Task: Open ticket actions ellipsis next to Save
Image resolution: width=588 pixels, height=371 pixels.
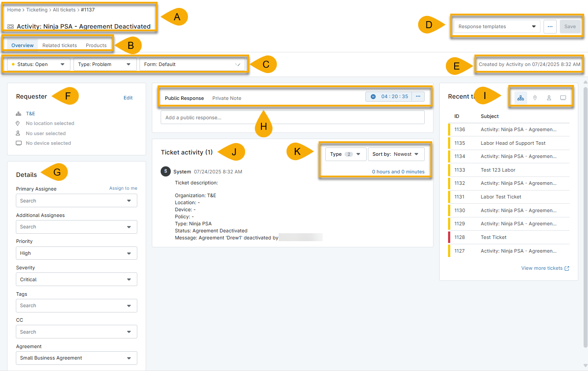Action: (x=550, y=26)
